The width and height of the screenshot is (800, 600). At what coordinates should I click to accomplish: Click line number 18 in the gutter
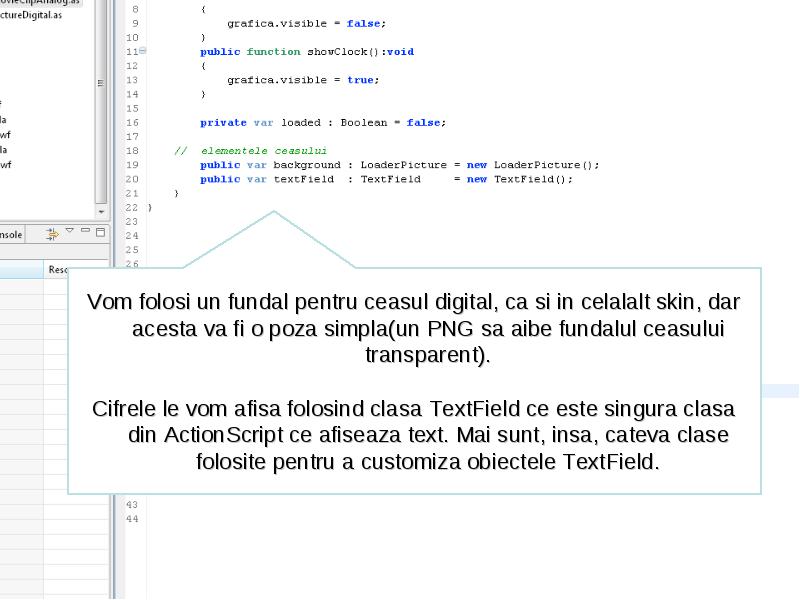pos(132,151)
